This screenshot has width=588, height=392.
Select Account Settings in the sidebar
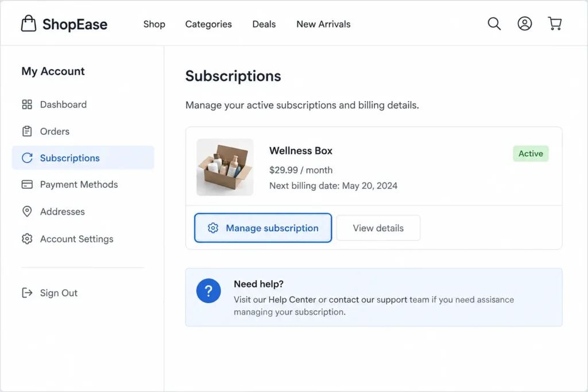(x=83, y=239)
